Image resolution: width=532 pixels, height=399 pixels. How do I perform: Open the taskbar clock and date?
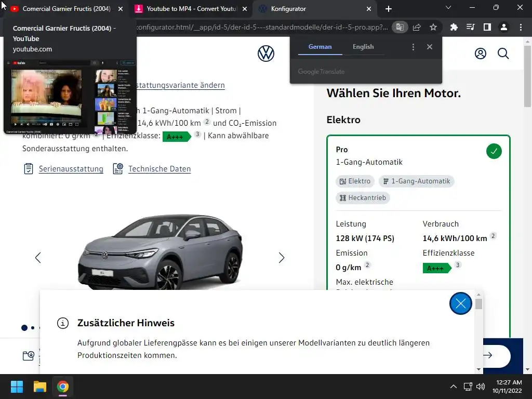[x=507, y=387]
